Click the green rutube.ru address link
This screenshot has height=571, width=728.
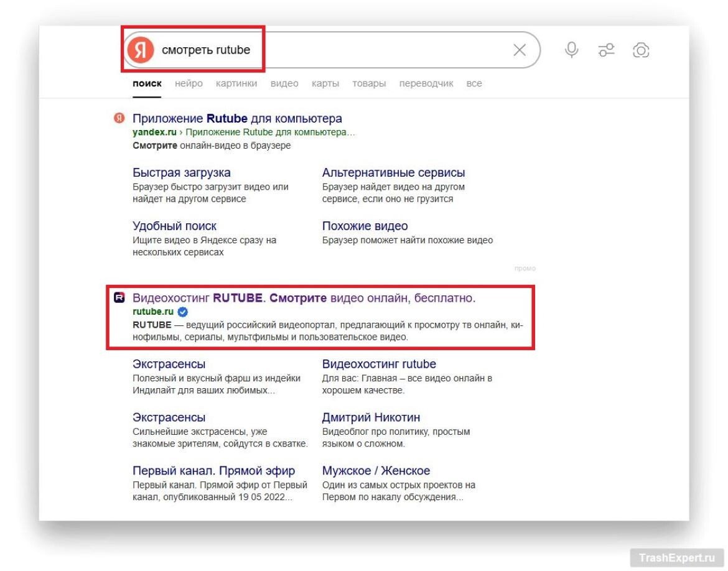tap(153, 311)
